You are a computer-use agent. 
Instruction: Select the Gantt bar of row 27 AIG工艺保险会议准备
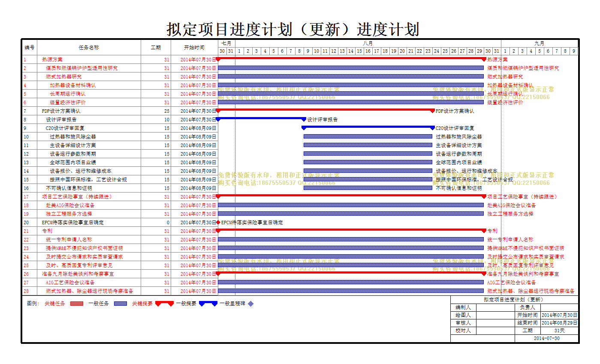[x=351, y=282]
